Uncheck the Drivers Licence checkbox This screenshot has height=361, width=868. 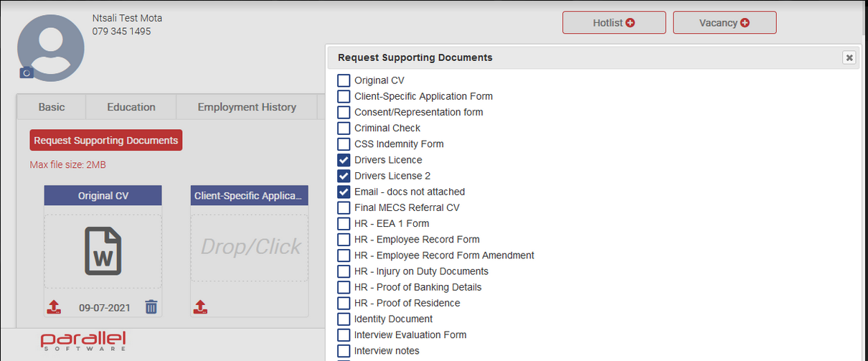[344, 160]
